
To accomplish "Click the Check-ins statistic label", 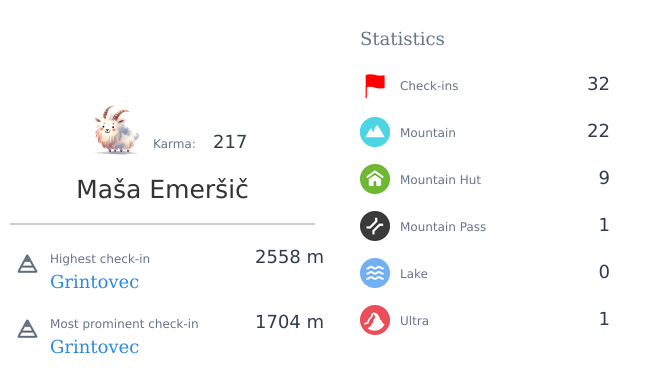I will click(x=429, y=86).
